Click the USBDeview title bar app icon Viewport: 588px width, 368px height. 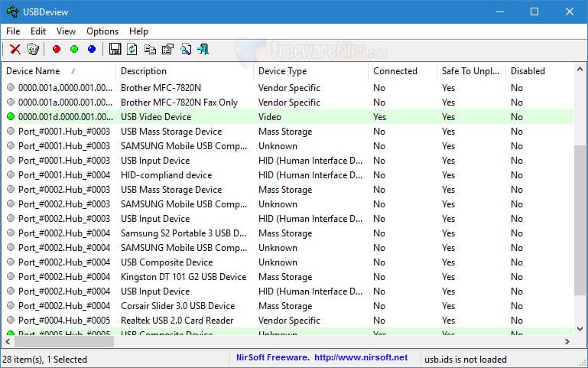coord(12,11)
